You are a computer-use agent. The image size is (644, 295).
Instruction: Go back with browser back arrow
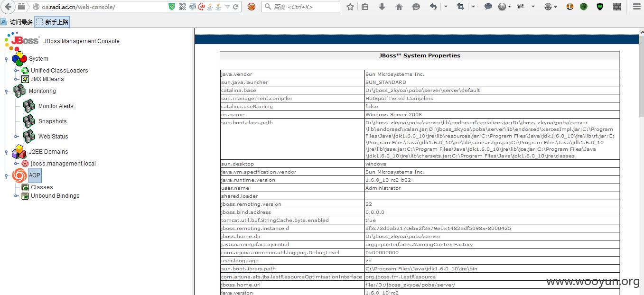point(8,7)
